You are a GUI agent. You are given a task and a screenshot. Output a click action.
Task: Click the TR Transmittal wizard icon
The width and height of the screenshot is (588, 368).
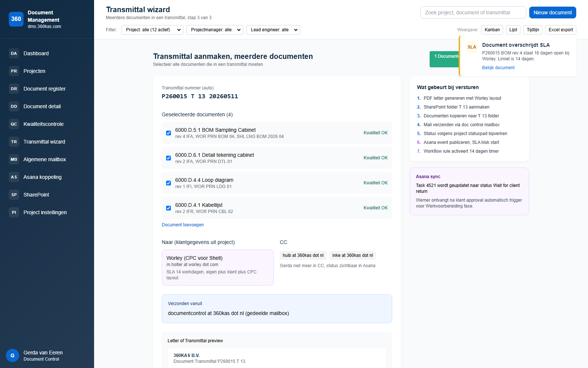click(14, 142)
